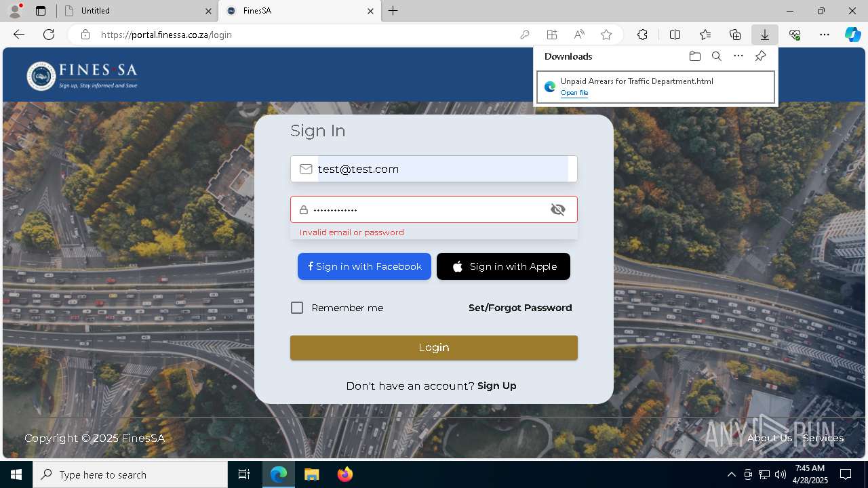Viewport: 868px width, 488px height.
Task: Click the site lock icon in address bar
Action: 85,35
